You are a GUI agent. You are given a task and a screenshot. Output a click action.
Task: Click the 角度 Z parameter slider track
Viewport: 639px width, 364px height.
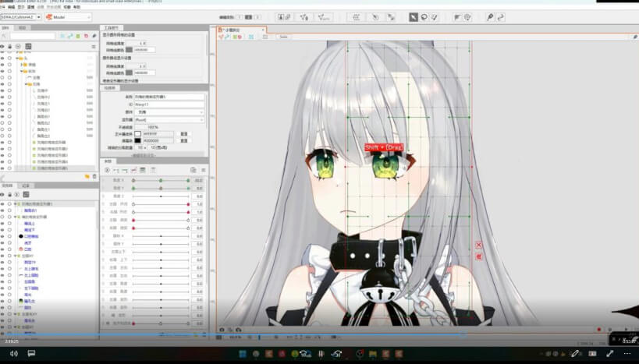tap(161, 196)
